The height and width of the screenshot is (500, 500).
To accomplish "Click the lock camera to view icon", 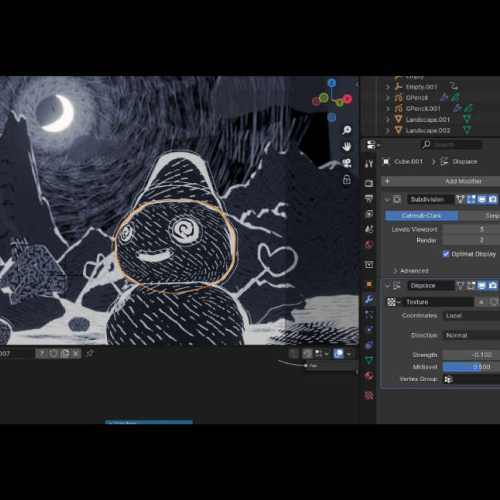I will coord(347,180).
